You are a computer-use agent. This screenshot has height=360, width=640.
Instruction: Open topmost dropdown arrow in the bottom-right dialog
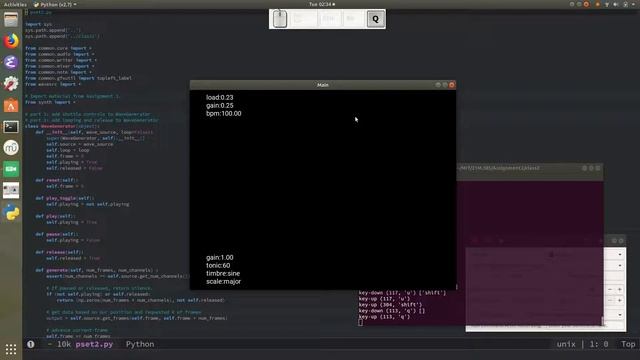pyautogui.click(x=620, y=254)
